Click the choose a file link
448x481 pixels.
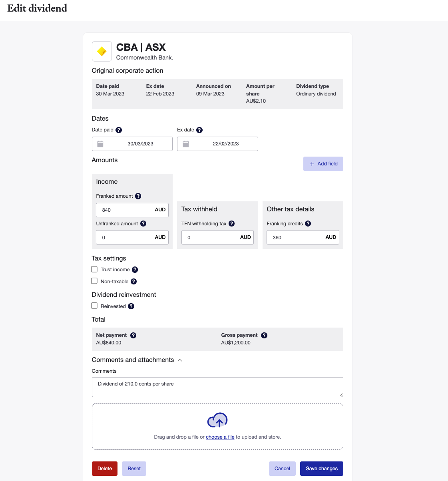220,437
